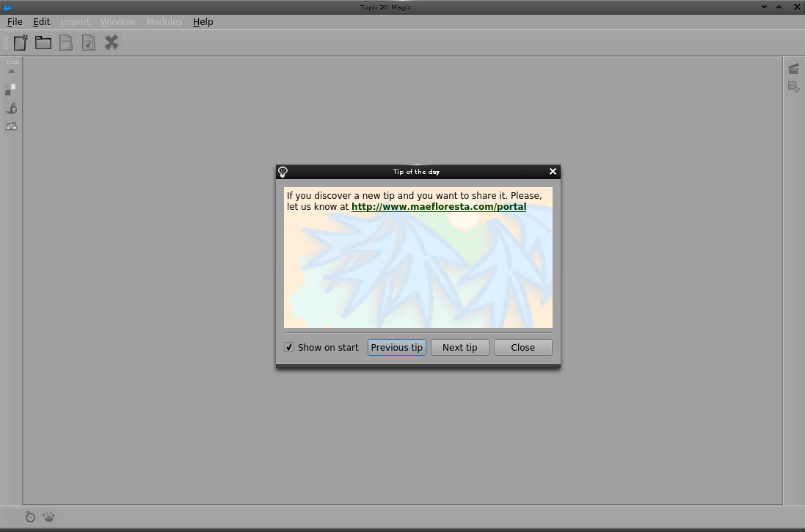The image size is (805, 532).
Task: Uncheck the Show on start checkbox
Action: (x=289, y=347)
